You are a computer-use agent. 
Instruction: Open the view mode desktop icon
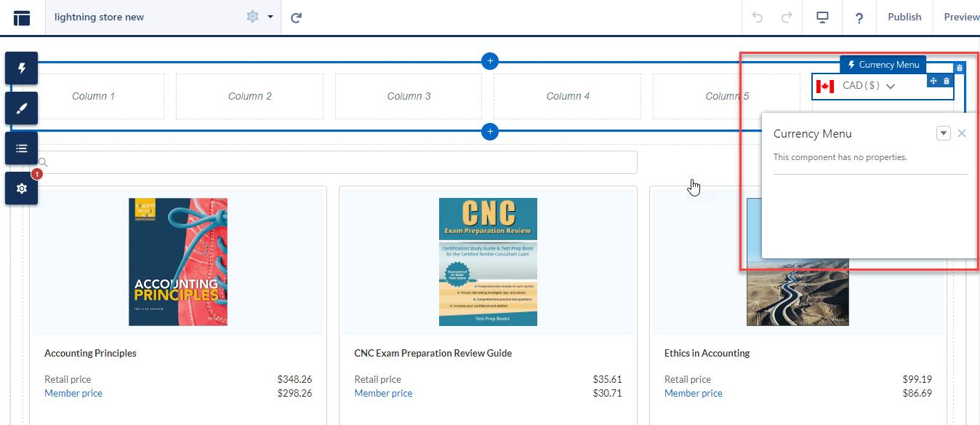[822, 17]
